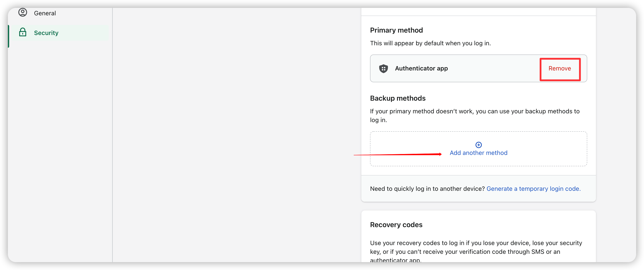Image resolution: width=644 pixels, height=270 pixels.
Task: Click the Primary method card
Action: point(478,68)
